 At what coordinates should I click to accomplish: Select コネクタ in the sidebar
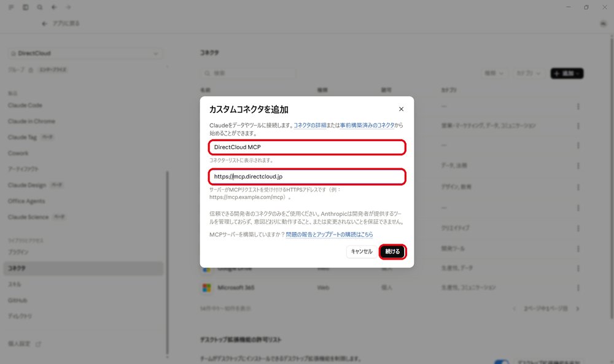point(84,268)
